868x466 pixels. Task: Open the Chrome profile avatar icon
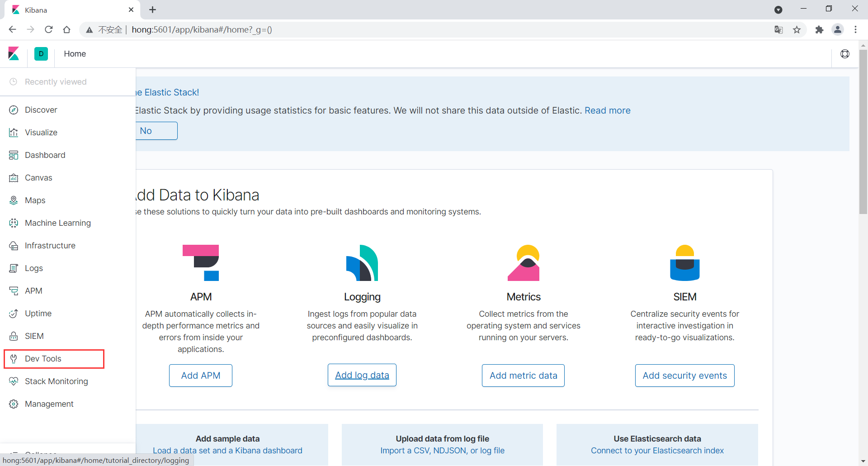(x=838, y=30)
